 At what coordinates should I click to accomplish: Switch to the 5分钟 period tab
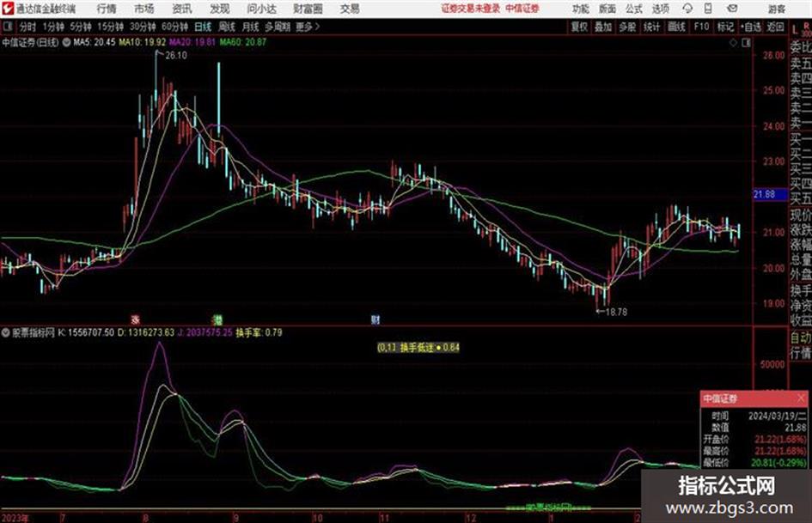click(81, 27)
